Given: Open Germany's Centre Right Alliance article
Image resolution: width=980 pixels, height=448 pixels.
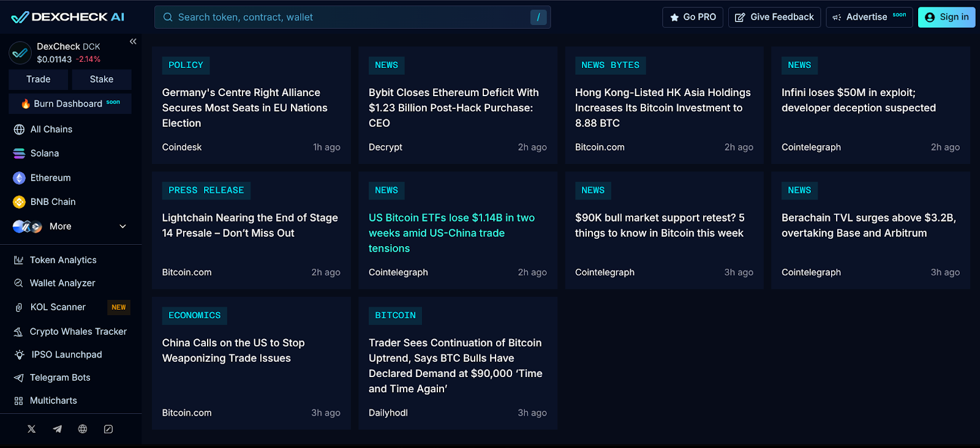Looking at the screenshot, I should click(x=245, y=108).
